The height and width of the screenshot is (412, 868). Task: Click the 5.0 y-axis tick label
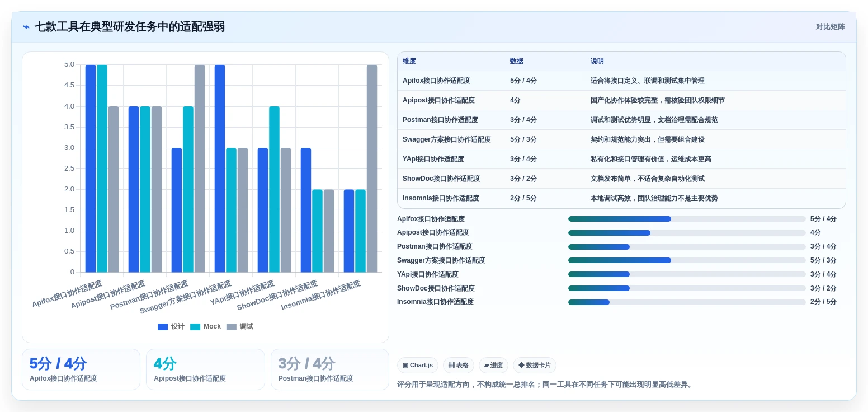69,64
